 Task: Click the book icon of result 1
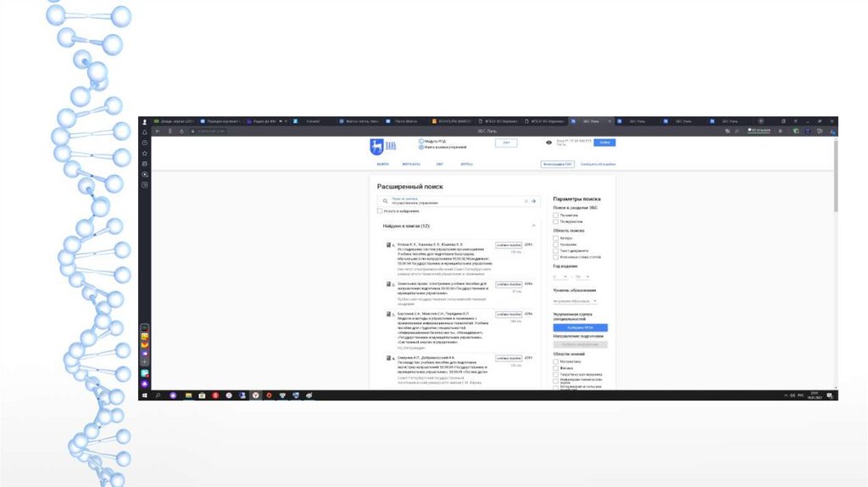click(x=388, y=244)
